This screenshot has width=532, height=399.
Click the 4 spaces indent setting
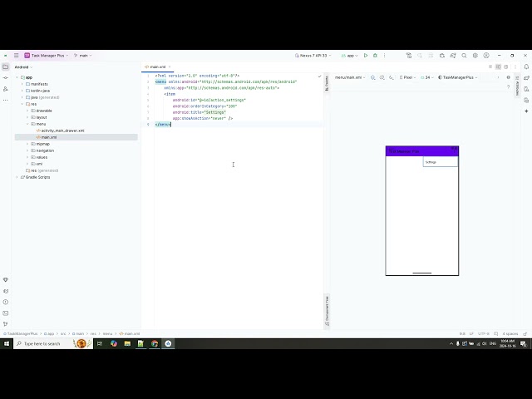(x=510, y=334)
